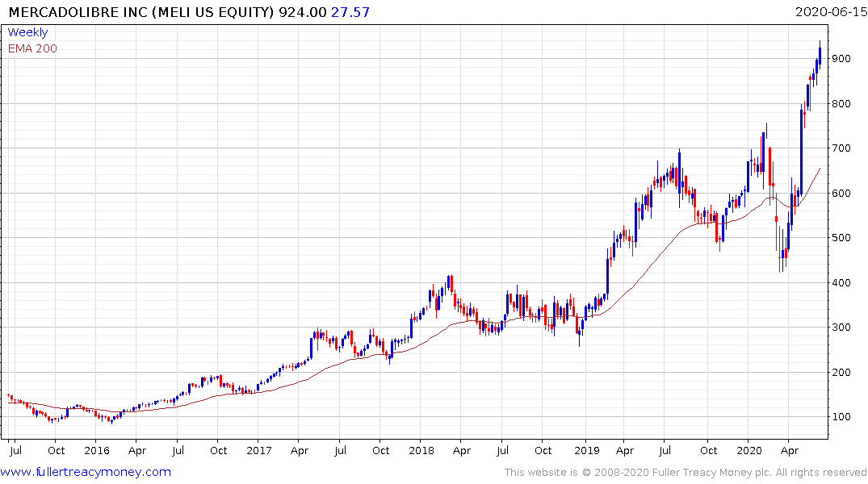
Task: Click the MERCADOLIBRE INC (MELI US EQUITY) title
Action: coord(141,12)
